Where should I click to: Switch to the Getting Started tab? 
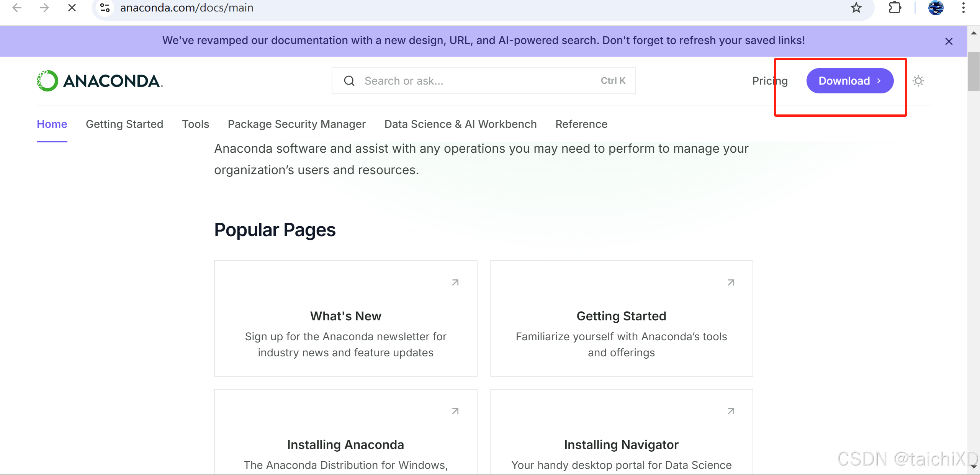click(x=124, y=124)
